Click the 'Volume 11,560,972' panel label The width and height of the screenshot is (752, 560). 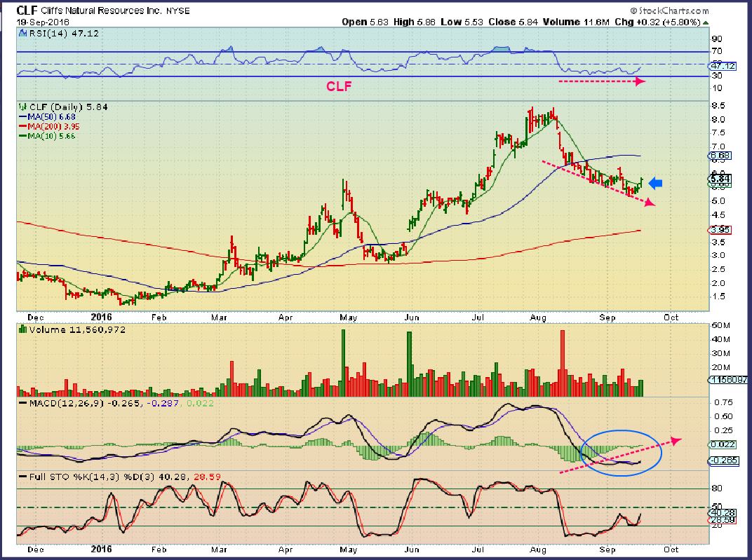(77, 329)
